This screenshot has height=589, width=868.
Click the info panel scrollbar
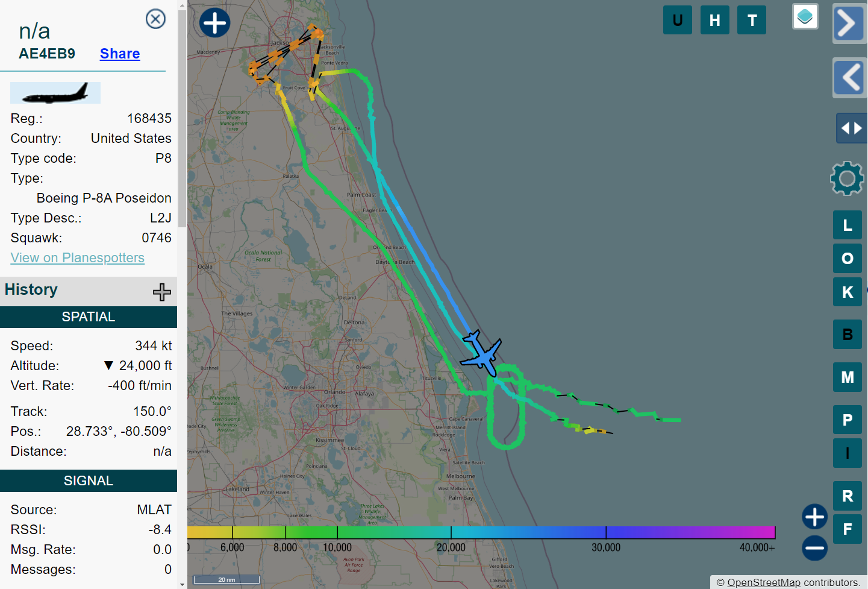pos(183,118)
